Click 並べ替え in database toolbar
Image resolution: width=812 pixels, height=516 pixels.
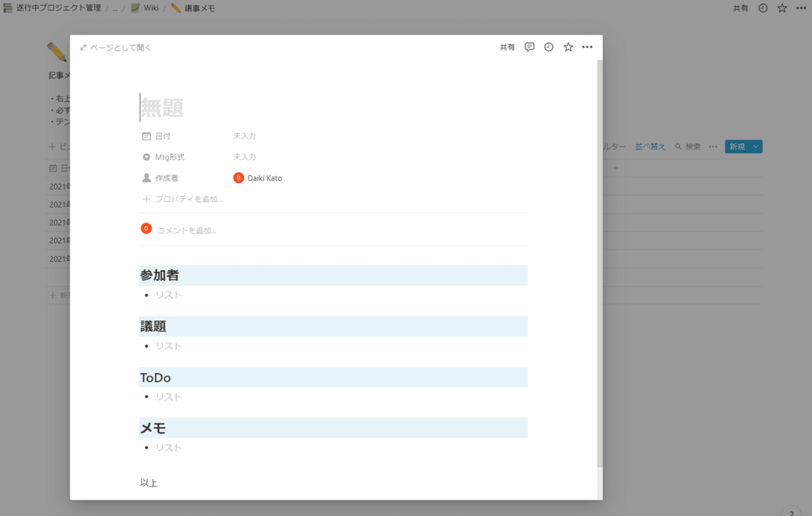click(650, 146)
